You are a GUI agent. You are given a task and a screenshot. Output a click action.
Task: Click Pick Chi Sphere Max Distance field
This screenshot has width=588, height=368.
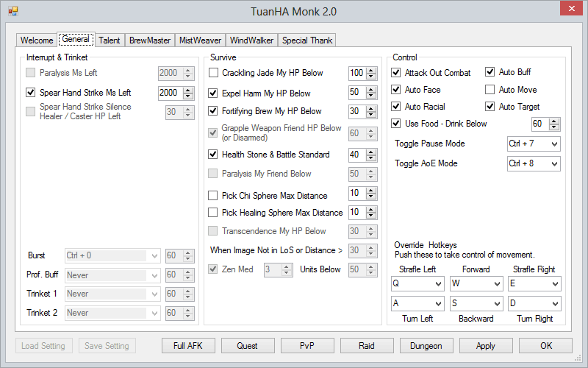354,194
